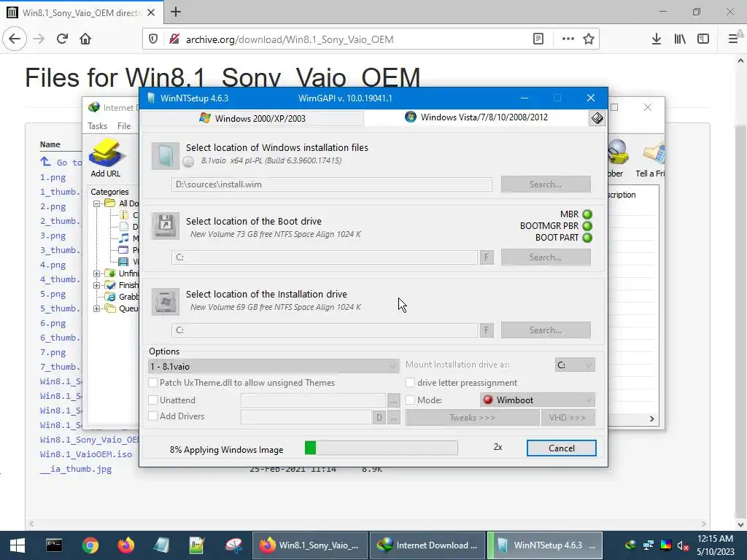747x560 pixels.
Task: Click the BOOT PART green status light
Action: [x=587, y=238]
